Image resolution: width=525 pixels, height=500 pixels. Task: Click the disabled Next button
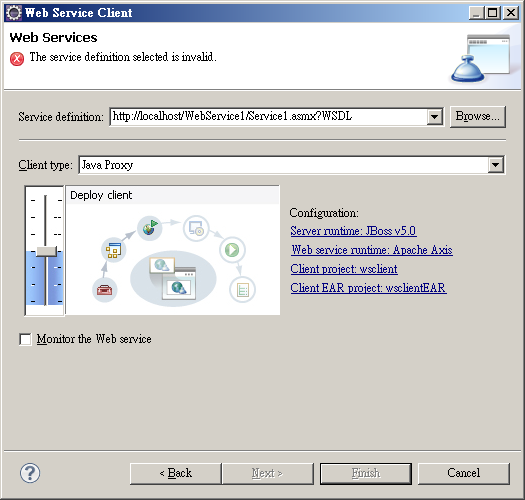click(267, 473)
